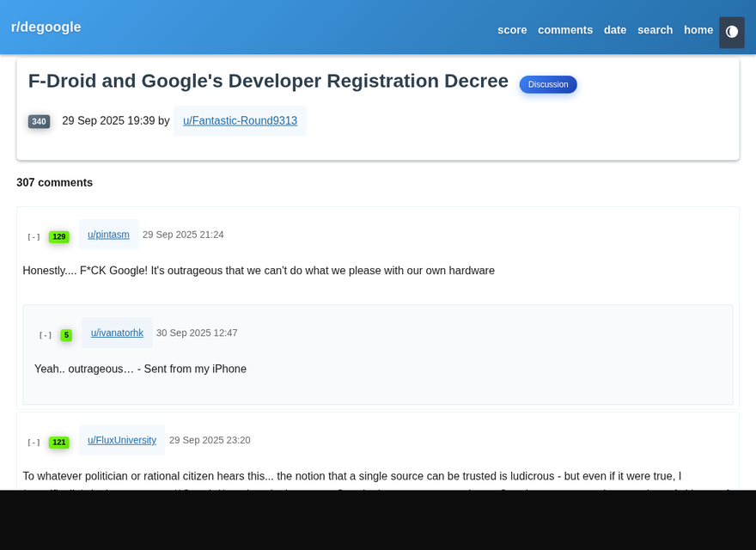Click the '29 Sep 2025 21:24' timestamp
The height and width of the screenshot is (550, 756).
(x=183, y=235)
